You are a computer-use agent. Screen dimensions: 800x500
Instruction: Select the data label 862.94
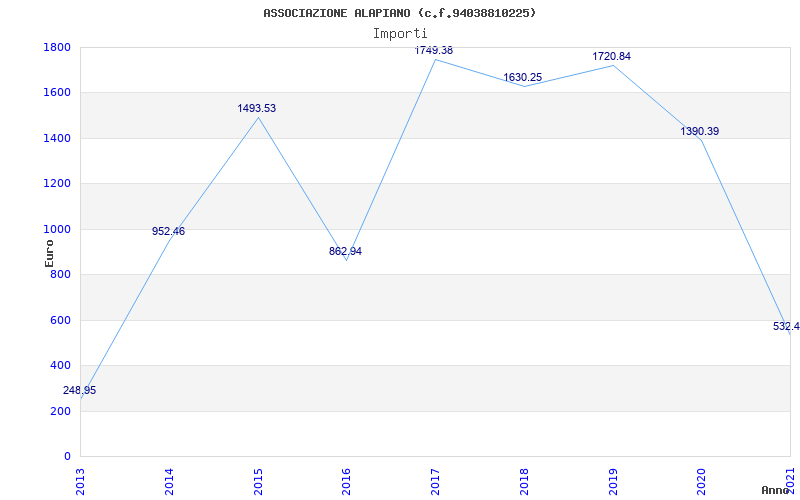point(345,251)
